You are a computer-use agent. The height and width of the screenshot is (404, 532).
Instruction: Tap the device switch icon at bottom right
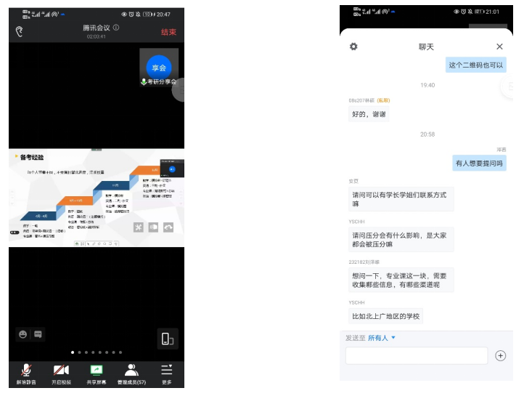[167, 339]
